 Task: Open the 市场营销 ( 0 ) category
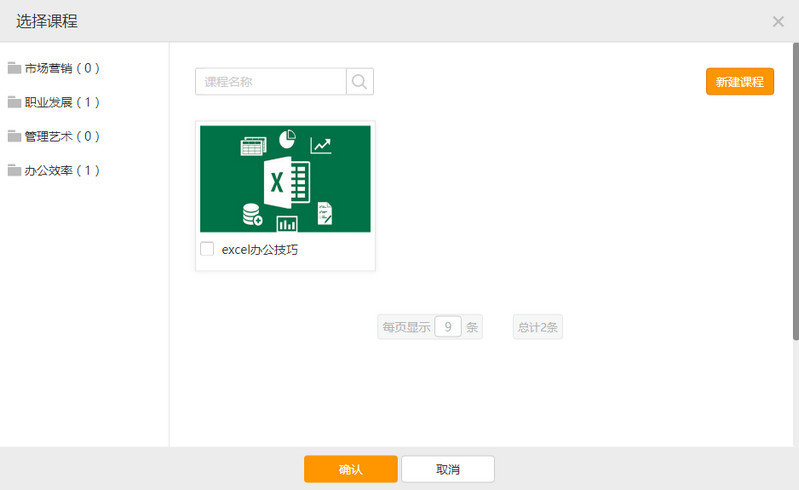pyautogui.click(x=62, y=68)
